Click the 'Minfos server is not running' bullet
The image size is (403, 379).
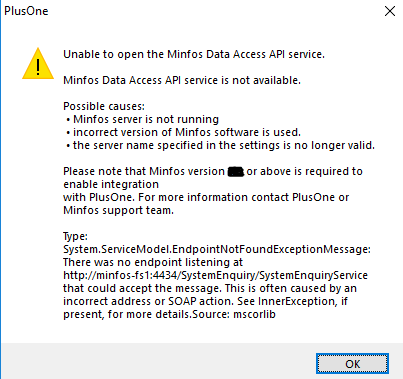click(143, 119)
